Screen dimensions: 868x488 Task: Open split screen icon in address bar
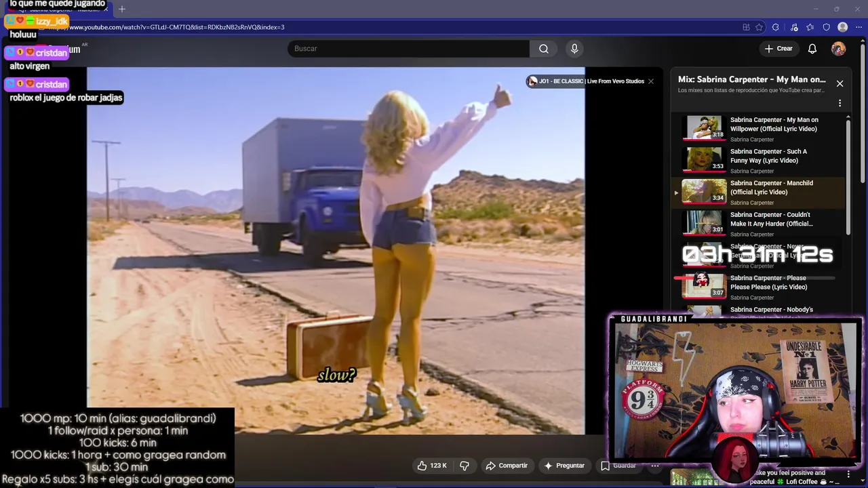(x=746, y=27)
